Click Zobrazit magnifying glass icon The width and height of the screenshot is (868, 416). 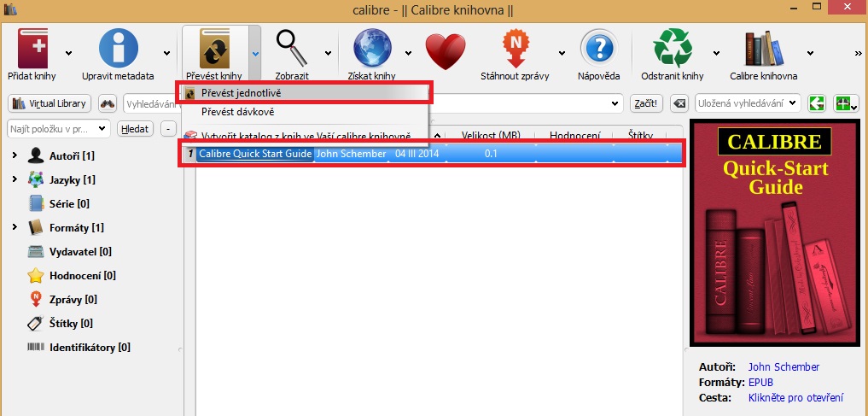coord(292,49)
